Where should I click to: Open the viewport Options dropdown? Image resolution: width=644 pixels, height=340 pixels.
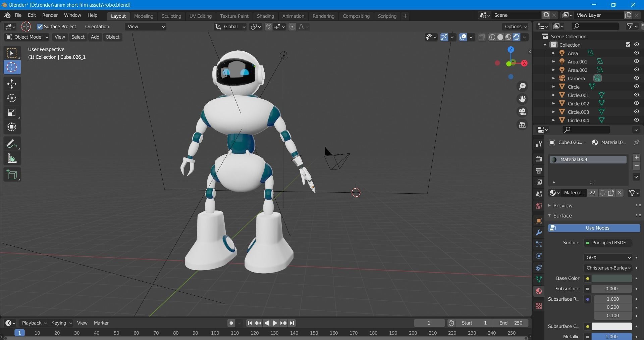tap(516, 27)
